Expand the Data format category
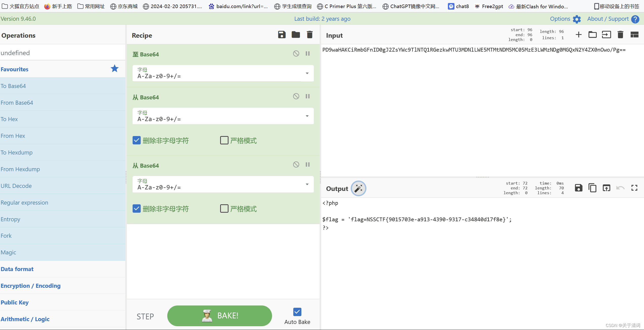Screen dimensions: 644x330 (x=17, y=269)
